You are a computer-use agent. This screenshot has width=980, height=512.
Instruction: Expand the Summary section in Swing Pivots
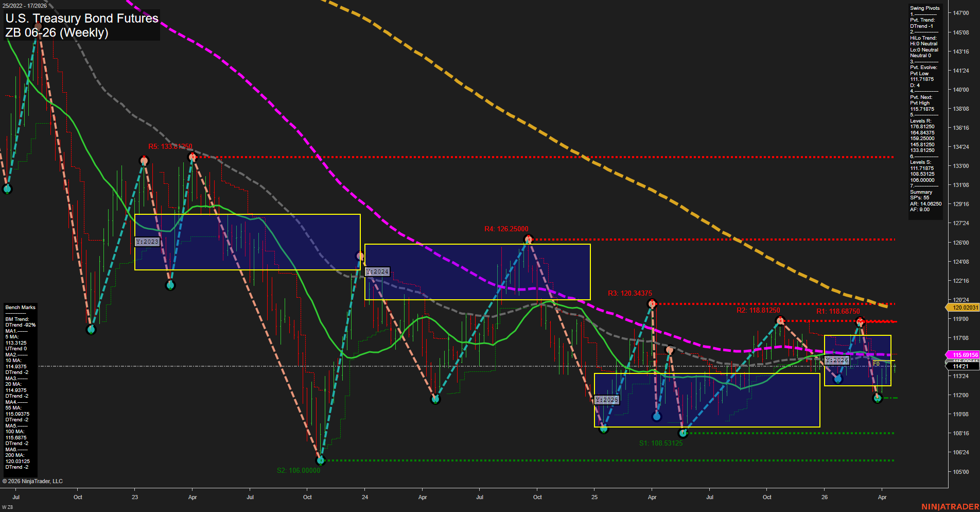(x=921, y=192)
